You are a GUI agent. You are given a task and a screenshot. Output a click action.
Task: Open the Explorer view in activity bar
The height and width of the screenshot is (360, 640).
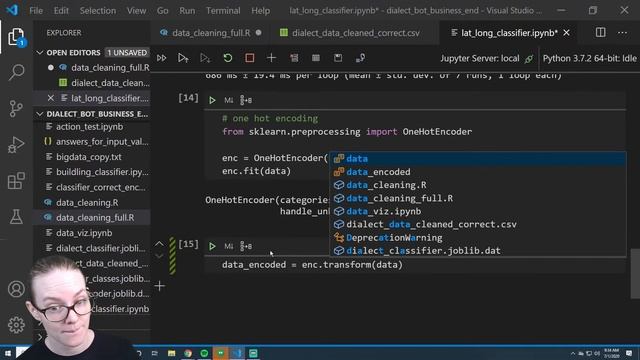(x=16, y=37)
